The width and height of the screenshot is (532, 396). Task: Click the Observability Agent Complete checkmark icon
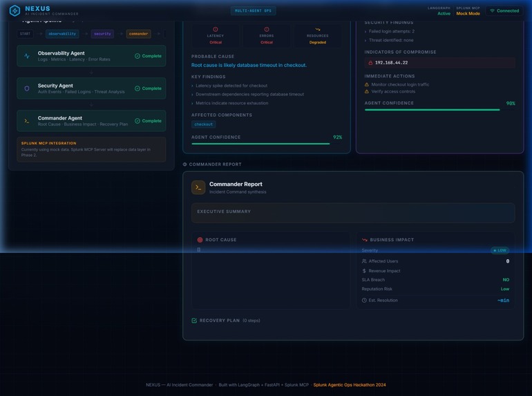coord(137,56)
